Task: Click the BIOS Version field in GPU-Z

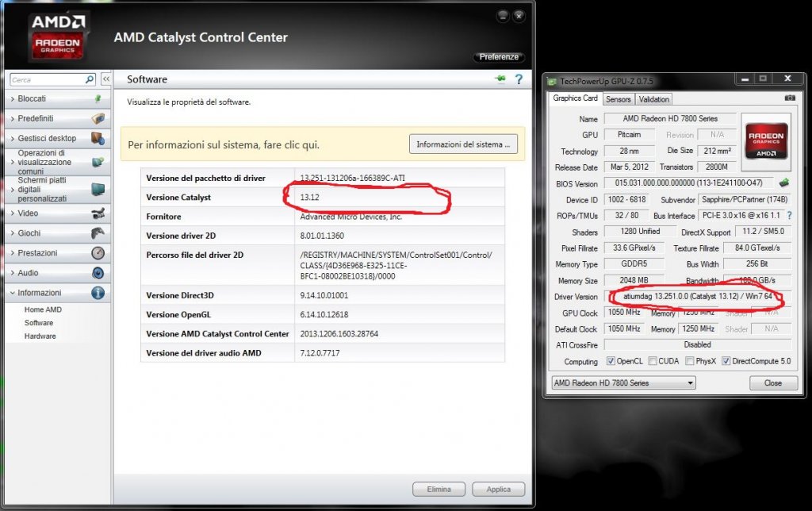Action: point(689,183)
